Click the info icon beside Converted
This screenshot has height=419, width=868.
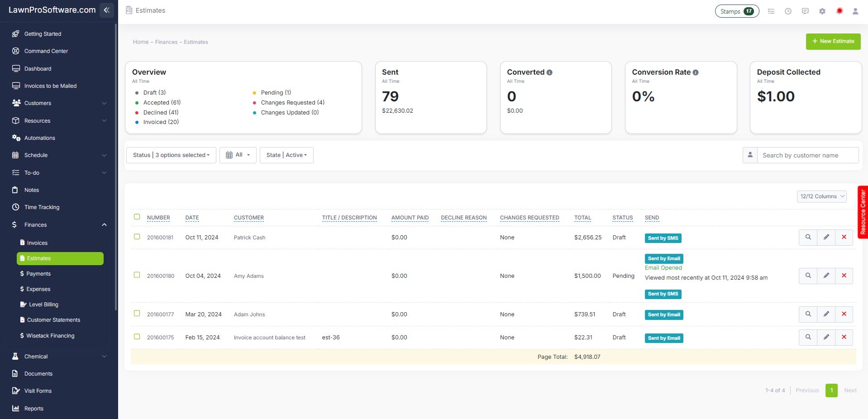tap(549, 72)
